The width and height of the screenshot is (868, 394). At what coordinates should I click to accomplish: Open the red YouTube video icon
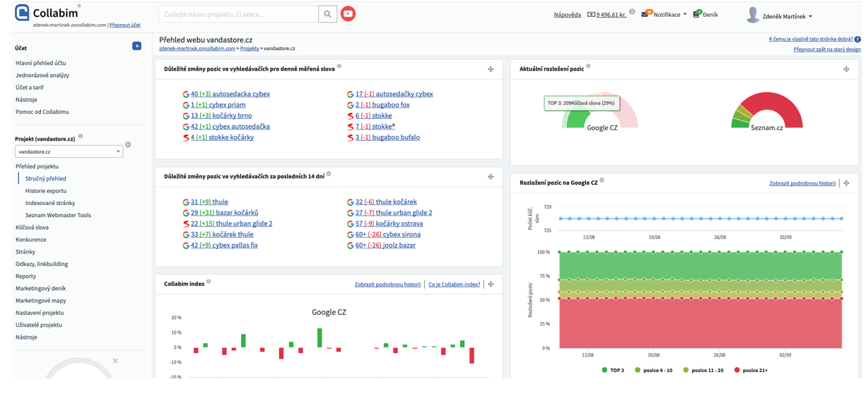[x=348, y=13]
